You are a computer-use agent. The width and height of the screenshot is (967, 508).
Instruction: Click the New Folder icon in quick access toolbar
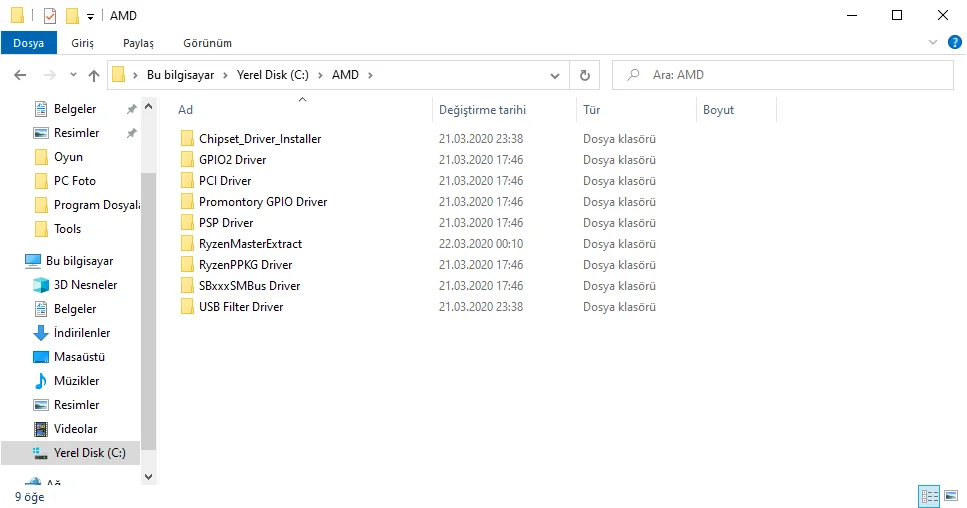point(72,15)
